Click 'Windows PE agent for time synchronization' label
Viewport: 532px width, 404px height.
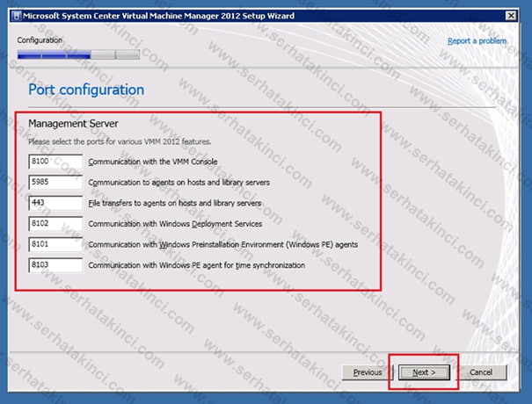click(196, 265)
